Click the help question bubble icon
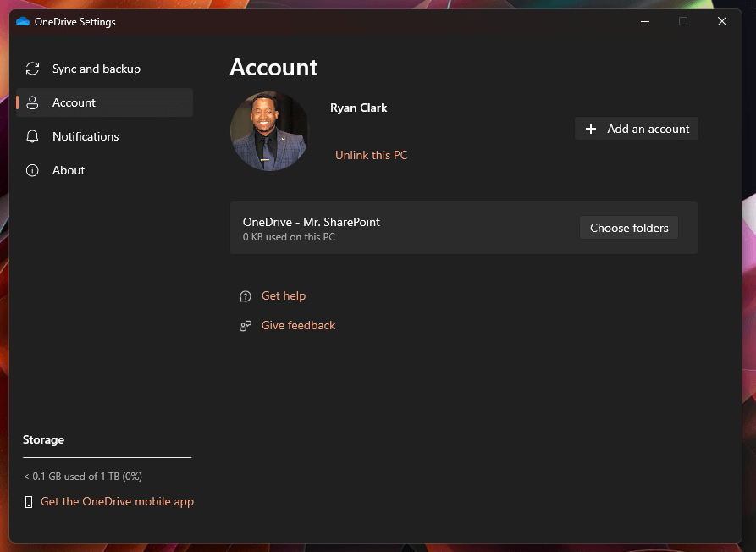The height and width of the screenshot is (552, 756). (246, 296)
